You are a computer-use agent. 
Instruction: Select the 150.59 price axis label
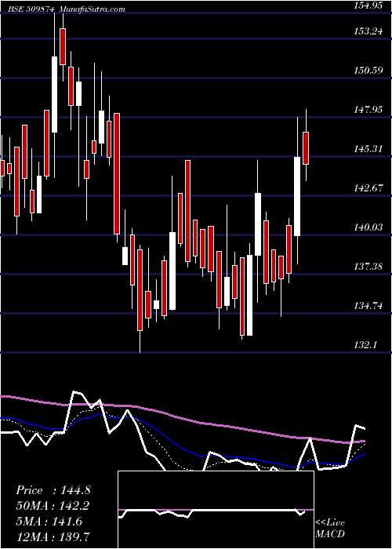click(367, 71)
